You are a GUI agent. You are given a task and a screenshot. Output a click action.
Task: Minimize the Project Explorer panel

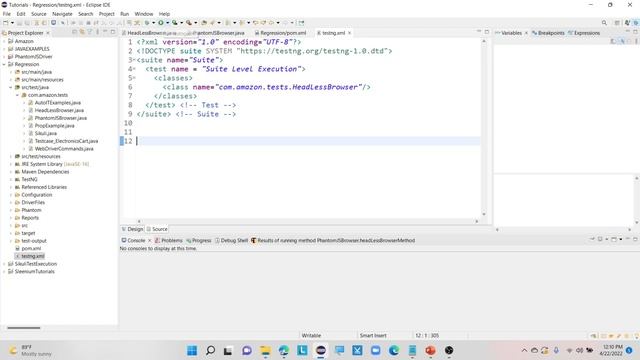point(105,32)
